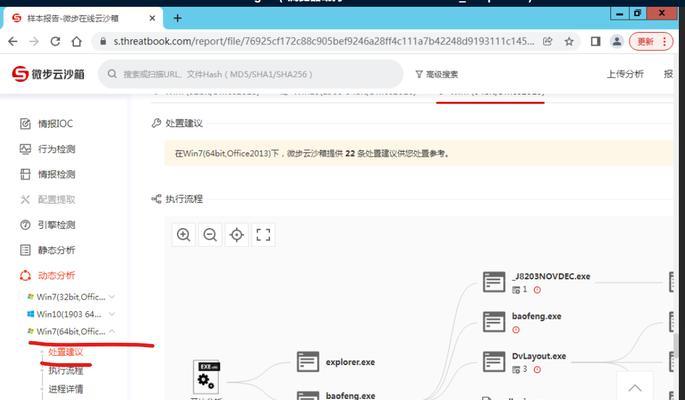The image size is (685, 400).
Task: Open 行为检测 in the sidebar
Action: coord(47,149)
